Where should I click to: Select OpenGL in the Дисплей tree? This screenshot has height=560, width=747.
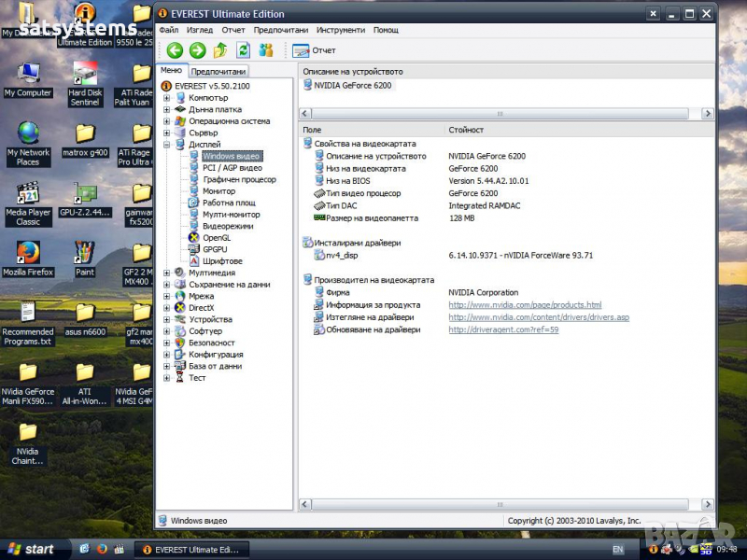pyautogui.click(x=216, y=238)
